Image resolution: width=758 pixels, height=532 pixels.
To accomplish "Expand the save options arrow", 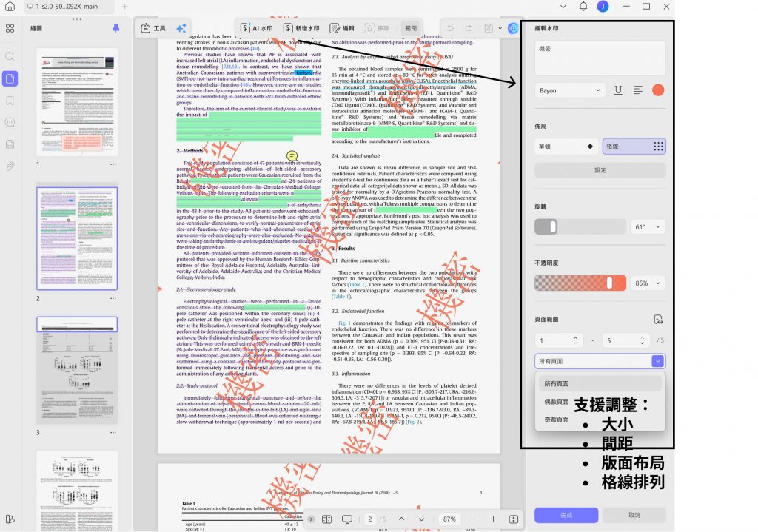I will pos(500,29).
